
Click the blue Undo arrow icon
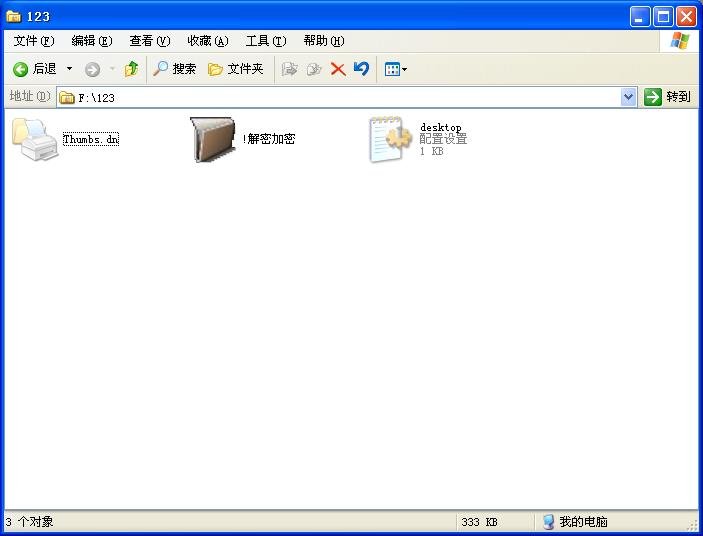point(361,69)
